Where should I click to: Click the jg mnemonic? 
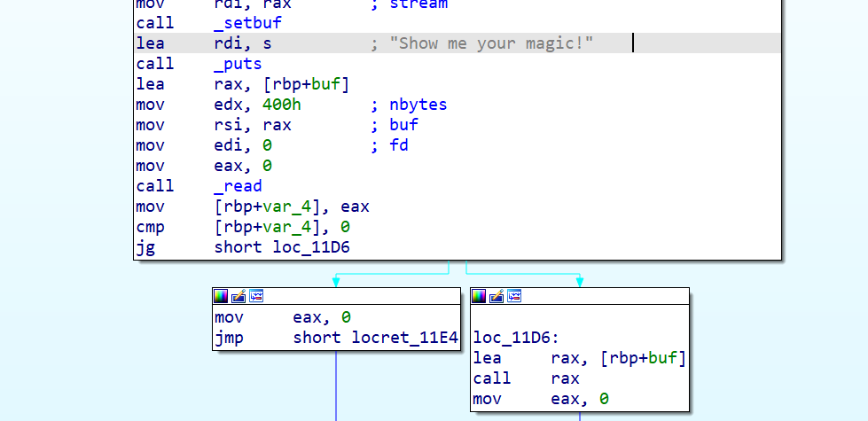(x=145, y=247)
